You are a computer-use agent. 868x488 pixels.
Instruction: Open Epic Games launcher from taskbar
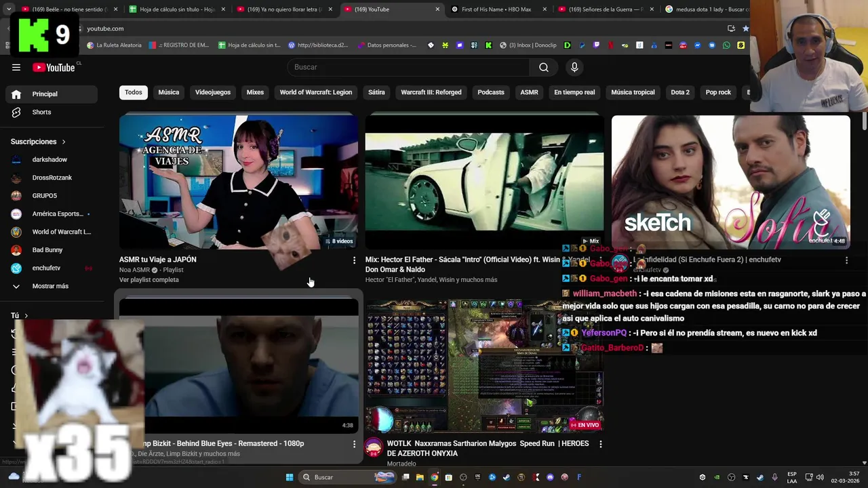tap(477, 477)
